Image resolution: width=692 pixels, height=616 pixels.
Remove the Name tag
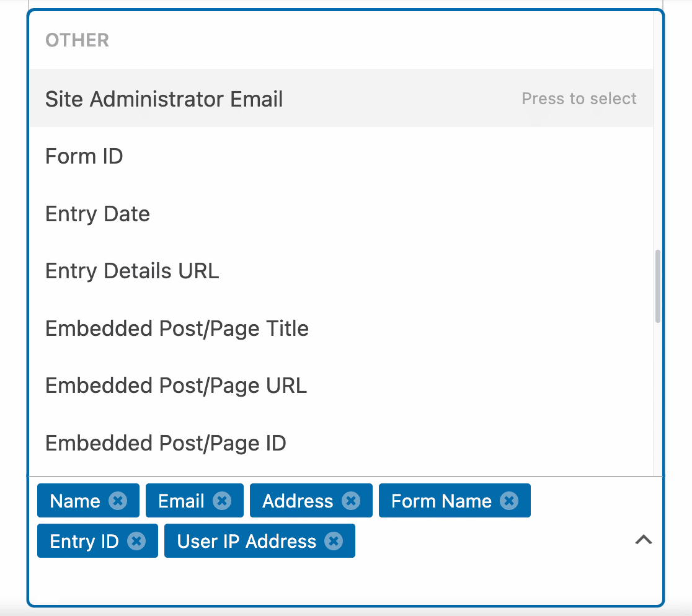click(118, 501)
